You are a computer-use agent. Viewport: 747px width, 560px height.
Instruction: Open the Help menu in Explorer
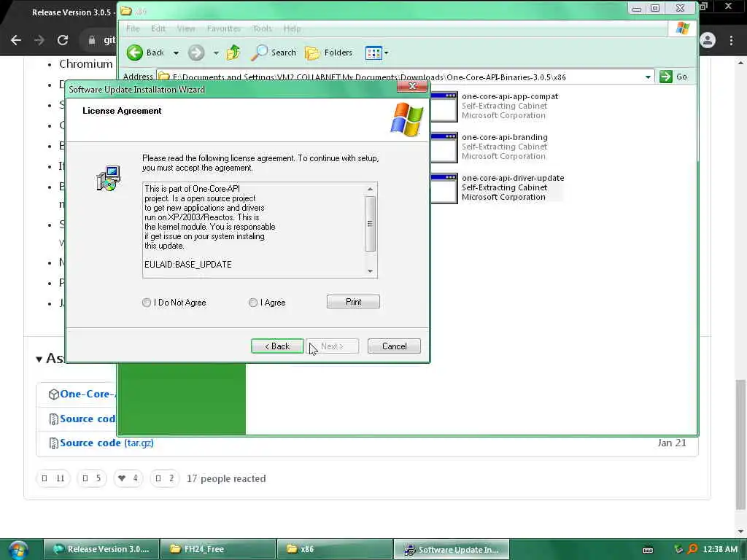pos(292,28)
